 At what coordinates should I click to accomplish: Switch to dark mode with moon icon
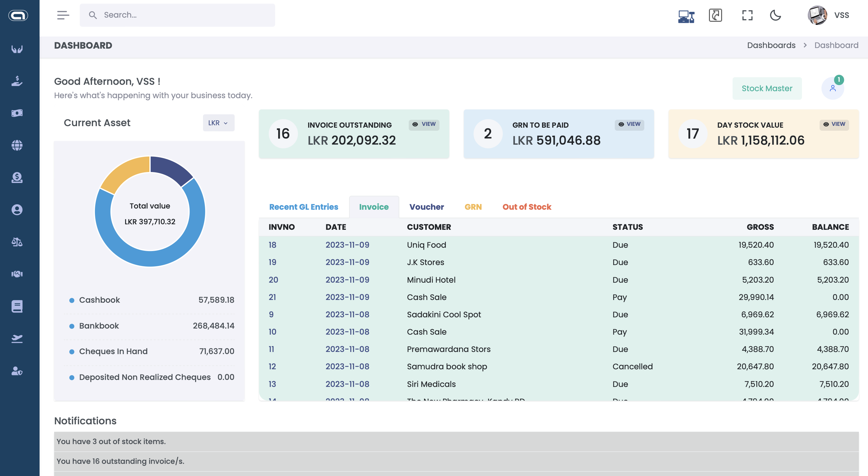[x=775, y=15]
